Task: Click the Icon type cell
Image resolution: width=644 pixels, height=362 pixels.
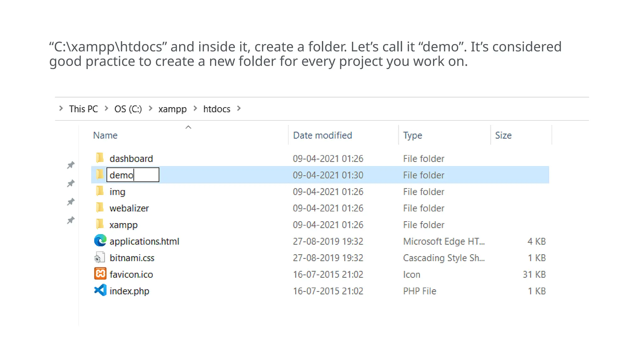Action: coord(412,275)
